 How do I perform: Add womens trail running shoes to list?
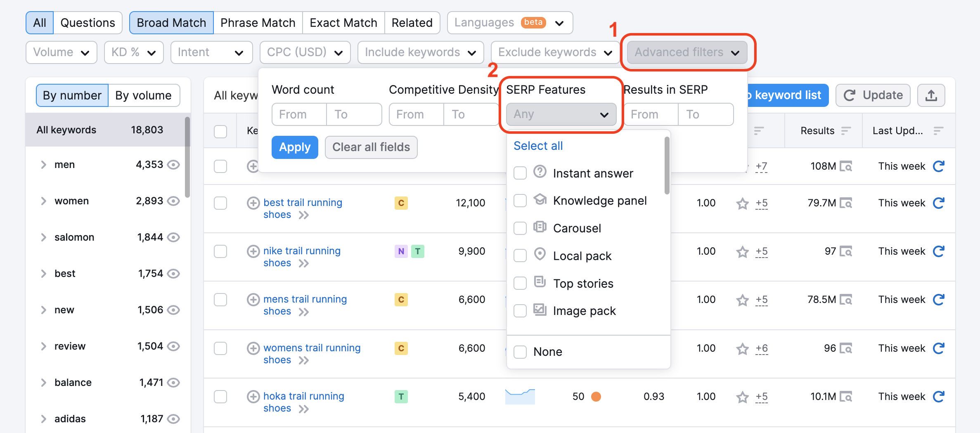coord(253,348)
